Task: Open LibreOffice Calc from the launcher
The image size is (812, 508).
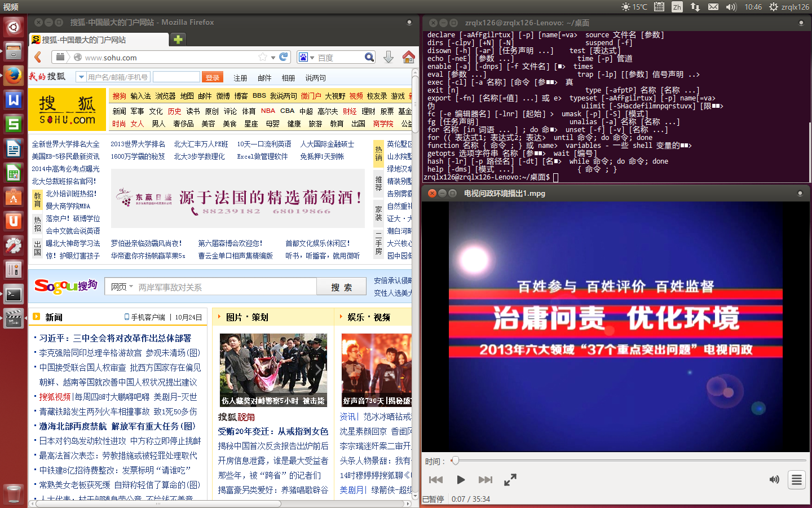Action: 14,173
